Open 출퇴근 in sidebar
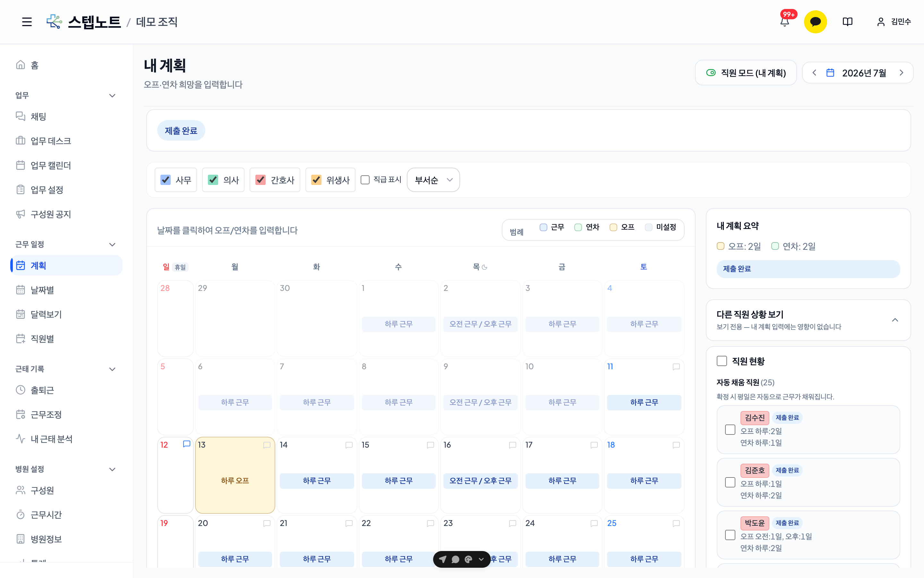 (66, 390)
